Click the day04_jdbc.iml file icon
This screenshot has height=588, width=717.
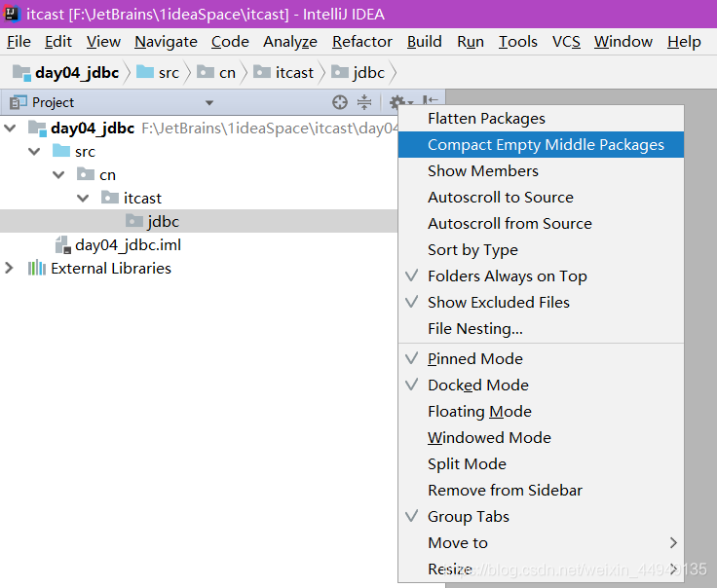pyautogui.click(x=63, y=245)
